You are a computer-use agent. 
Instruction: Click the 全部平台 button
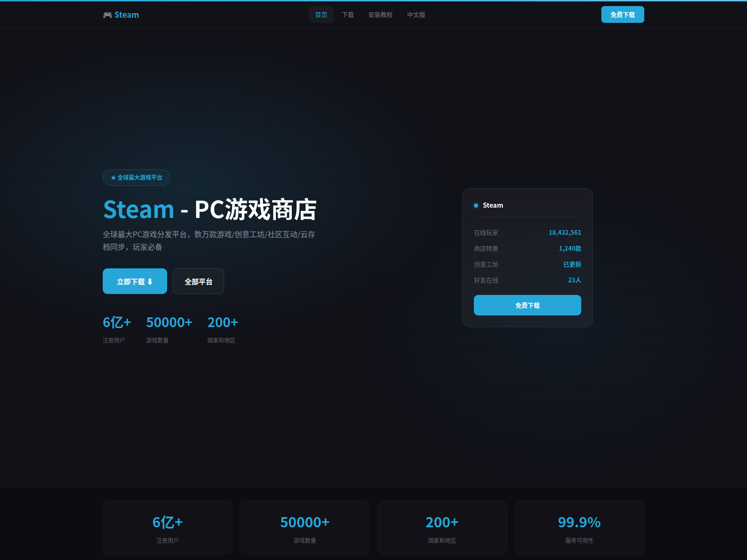point(198,281)
